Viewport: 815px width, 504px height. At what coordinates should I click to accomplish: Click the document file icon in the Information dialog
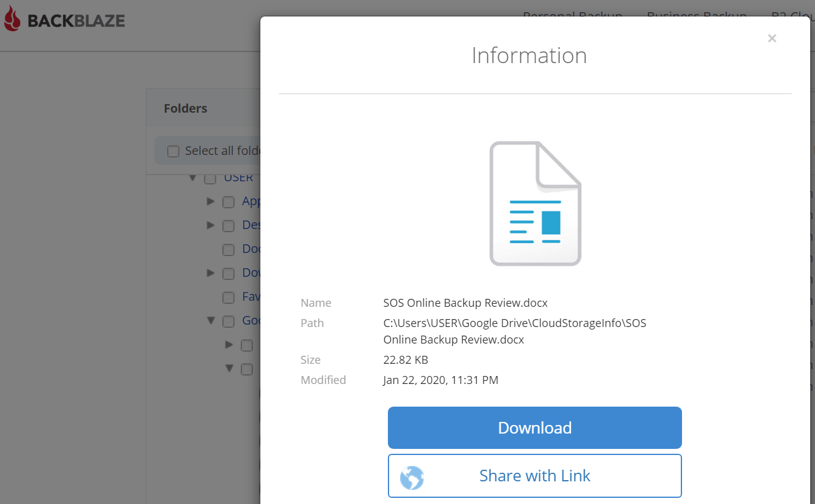[x=535, y=203]
